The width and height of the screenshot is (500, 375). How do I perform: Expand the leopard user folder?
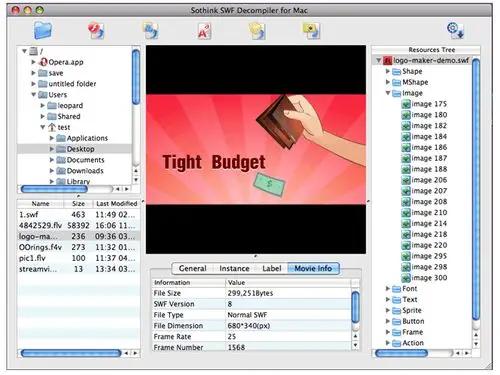pos(43,106)
